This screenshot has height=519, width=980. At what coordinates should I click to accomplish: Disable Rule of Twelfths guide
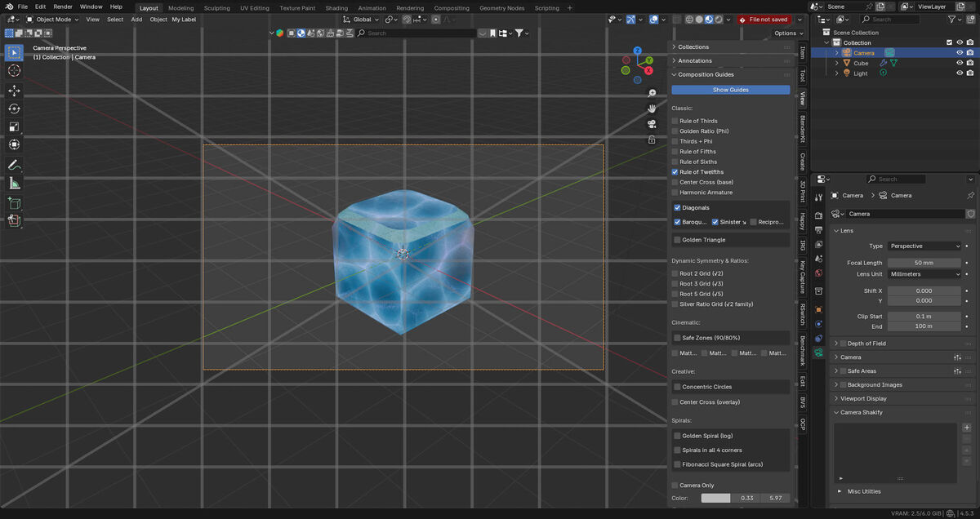[x=675, y=172]
